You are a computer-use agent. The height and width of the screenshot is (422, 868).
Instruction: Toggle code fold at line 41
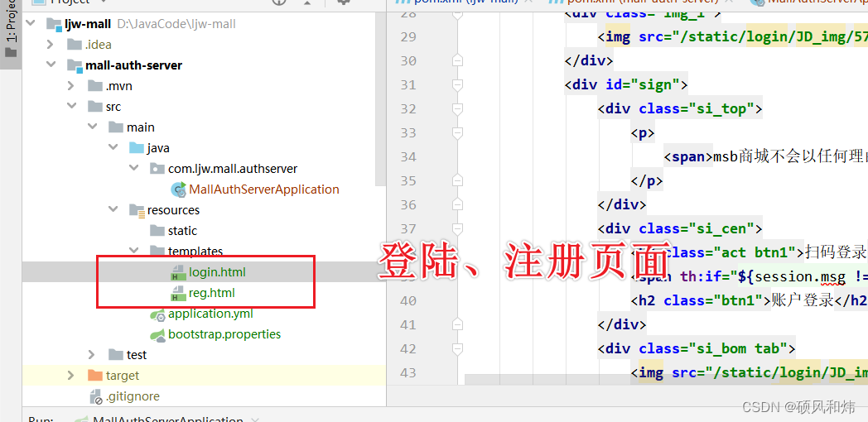click(x=457, y=324)
